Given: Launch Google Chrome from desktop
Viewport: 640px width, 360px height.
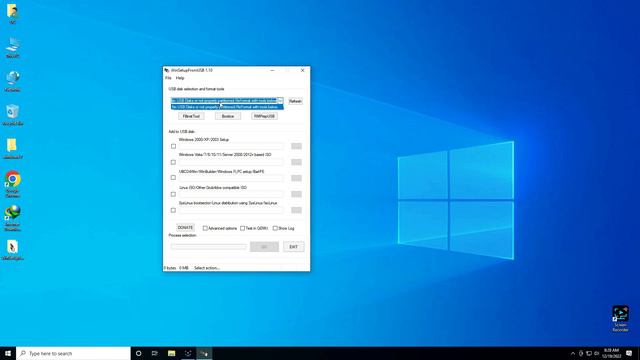Looking at the screenshot, I should [13, 183].
